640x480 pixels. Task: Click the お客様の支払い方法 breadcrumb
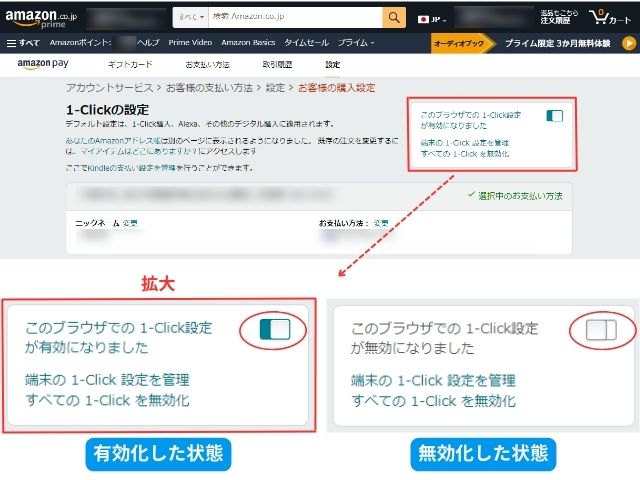[x=209, y=88]
